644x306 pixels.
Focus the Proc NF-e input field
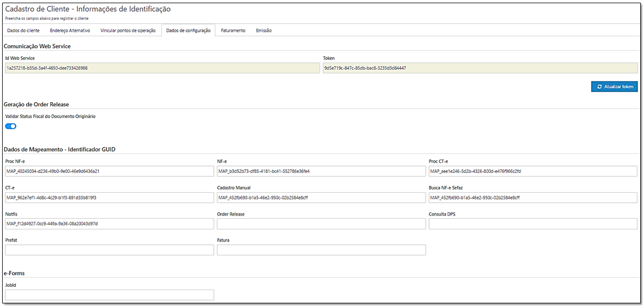pos(109,171)
